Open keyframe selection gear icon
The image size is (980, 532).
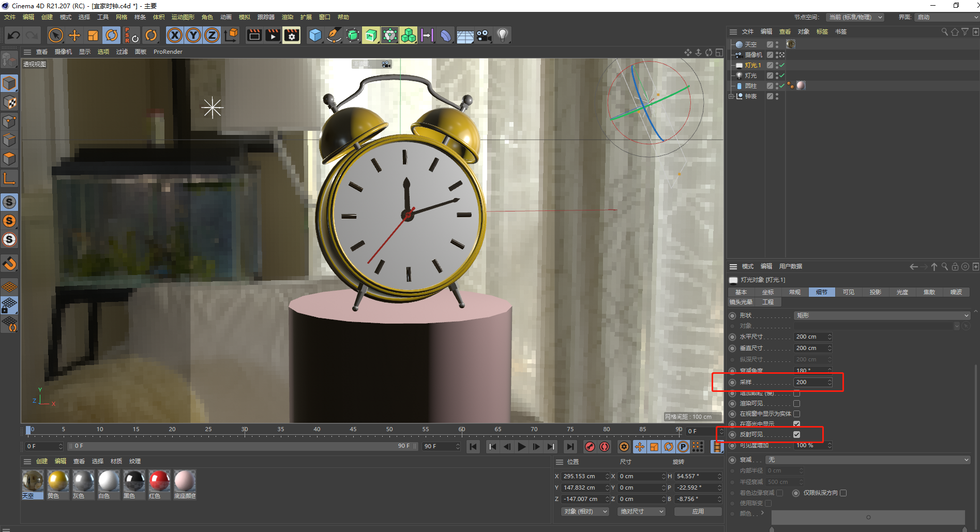pyautogui.click(x=624, y=447)
